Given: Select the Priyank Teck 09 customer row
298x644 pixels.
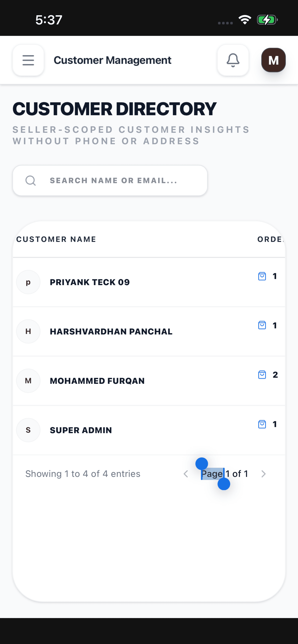Looking at the screenshot, I should (x=149, y=282).
